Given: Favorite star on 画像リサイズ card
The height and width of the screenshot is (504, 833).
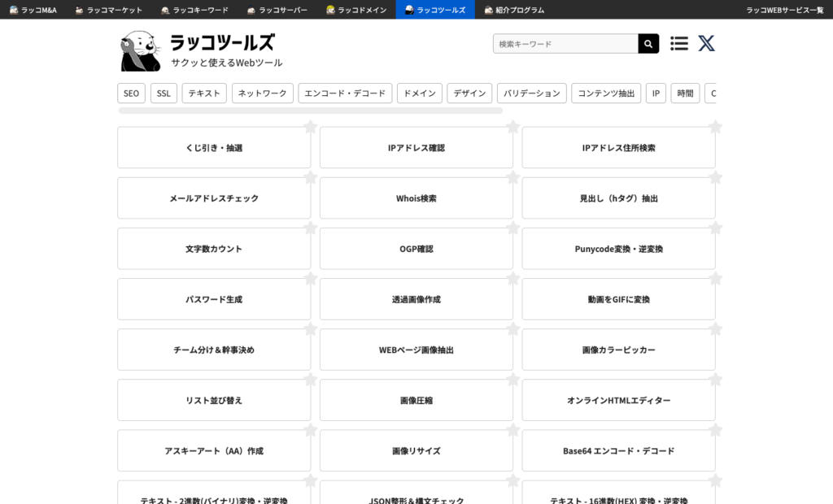Looking at the screenshot, I should pyautogui.click(x=512, y=430).
